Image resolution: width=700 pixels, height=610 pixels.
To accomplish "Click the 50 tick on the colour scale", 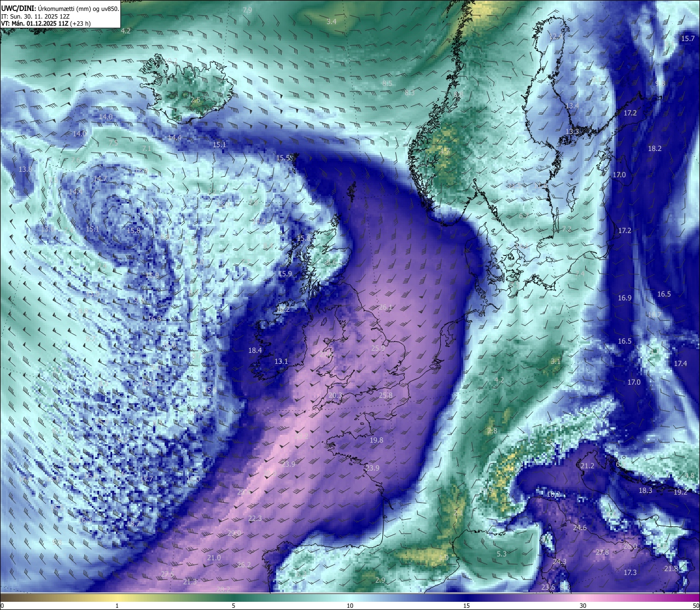I will point(695,605).
